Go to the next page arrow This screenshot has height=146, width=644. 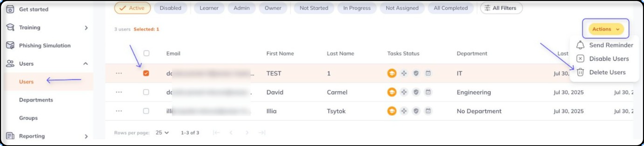[x=247, y=133]
